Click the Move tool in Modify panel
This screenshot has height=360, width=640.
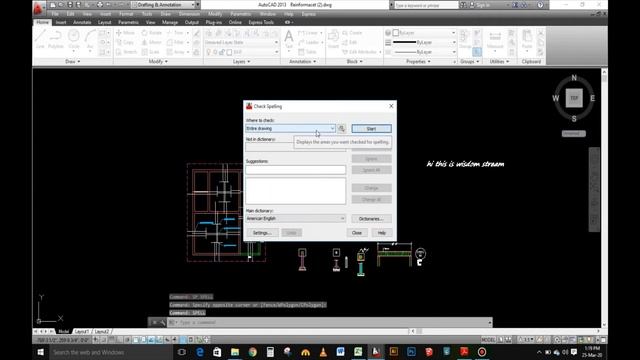click(125, 33)
